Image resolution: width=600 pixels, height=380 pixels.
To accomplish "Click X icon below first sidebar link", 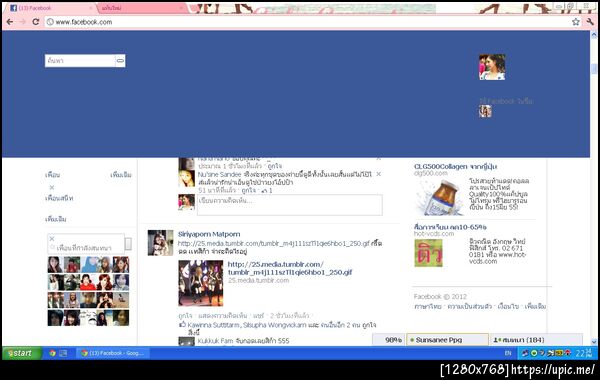I will tap(52, 188).
